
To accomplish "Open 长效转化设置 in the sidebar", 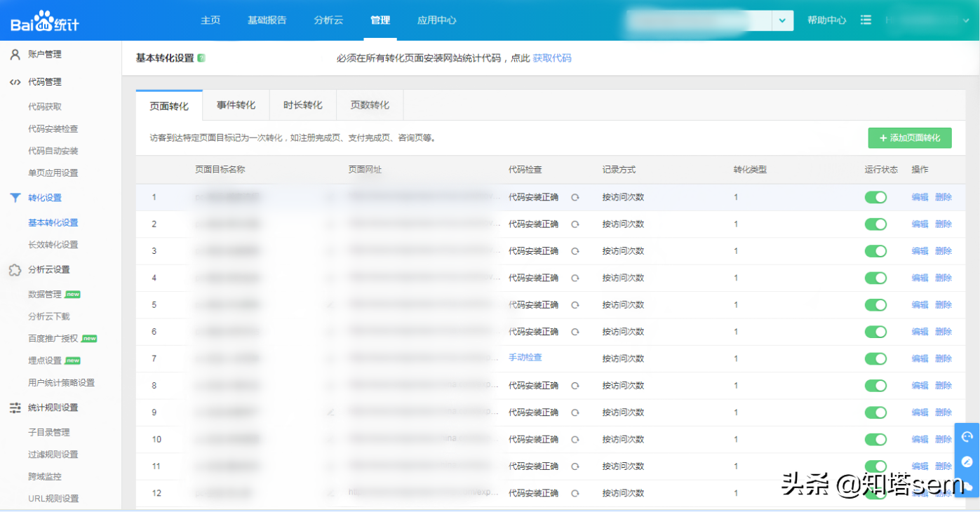I will (53, 245).
